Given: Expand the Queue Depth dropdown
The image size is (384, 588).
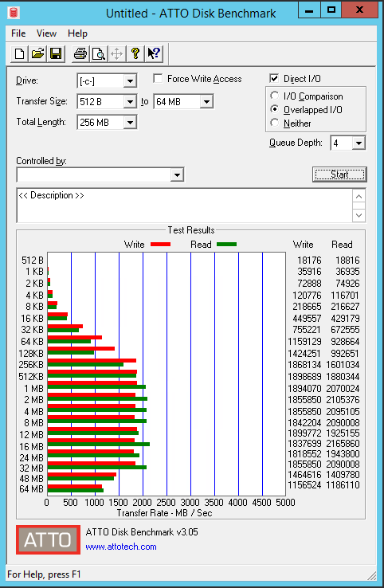Looking at the screenshot, I should tap(359, 143).
